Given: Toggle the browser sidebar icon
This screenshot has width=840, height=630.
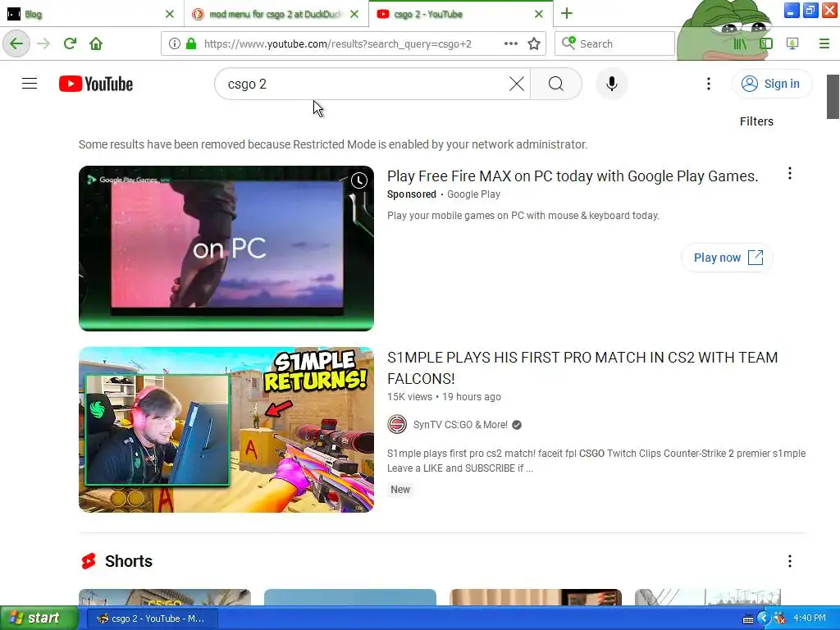Looking at the screenshot, I should coord(766,43).
